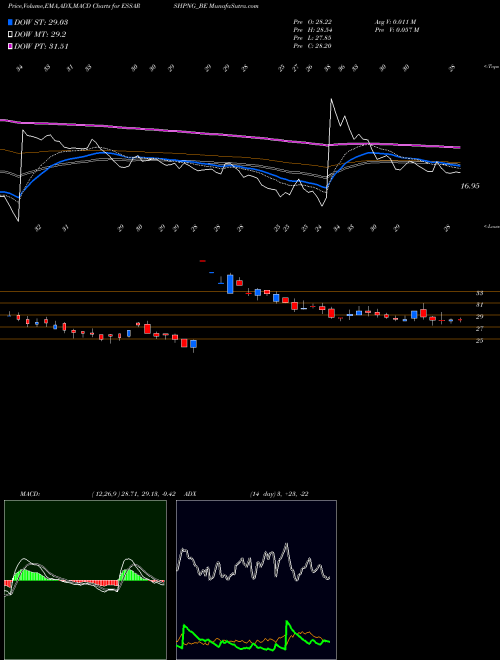The width and height of the screenshot is (500, 660).
Task: Click the 33 price level label
Action: (x=479, y=293)
